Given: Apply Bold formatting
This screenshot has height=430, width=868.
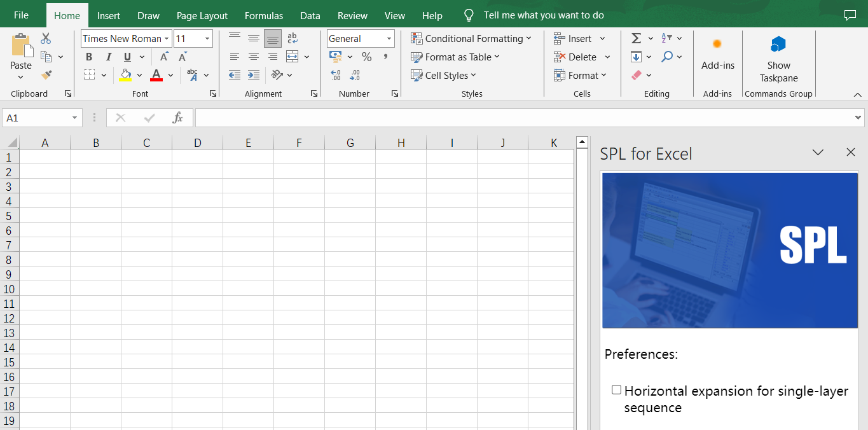Looking at the screenshot, I should pyautogui.click(x=89, y=57).
